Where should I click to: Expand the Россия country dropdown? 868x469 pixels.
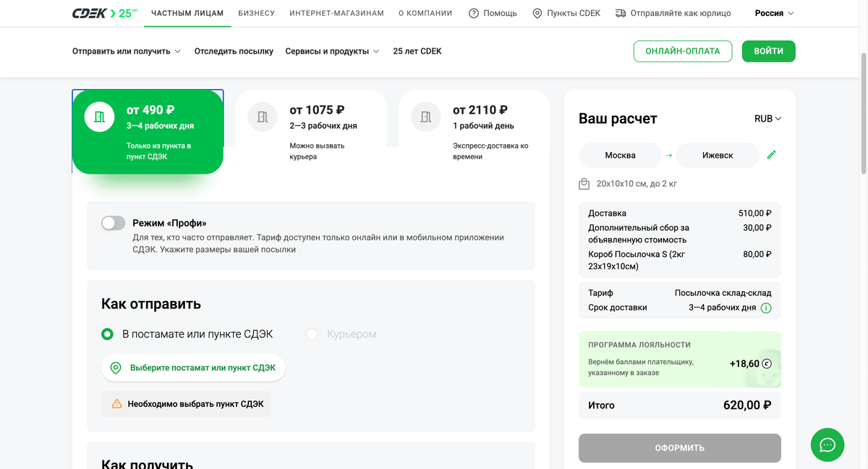(x=774, y=13)
